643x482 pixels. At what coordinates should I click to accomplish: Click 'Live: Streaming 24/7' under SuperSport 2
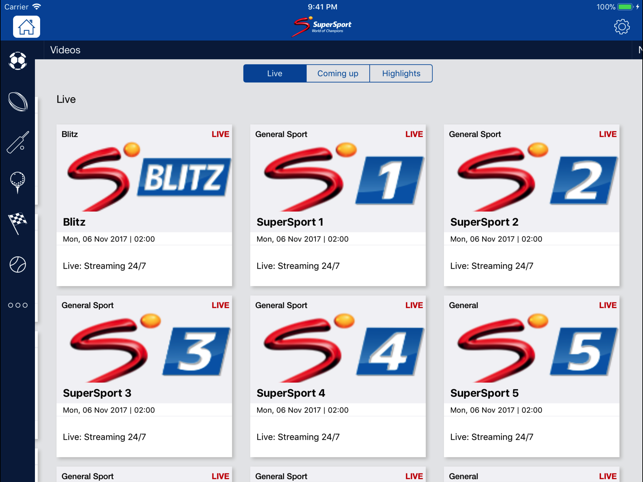tap(491, 266)
